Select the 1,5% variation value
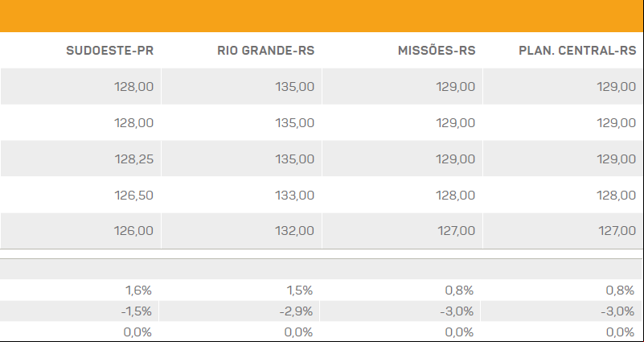The height and width of the screenshot is (342, 644). [x=300, y=290]
